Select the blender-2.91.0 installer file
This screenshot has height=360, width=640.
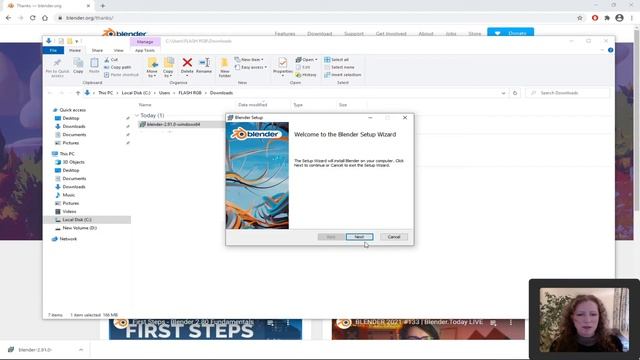pos(173,124)
